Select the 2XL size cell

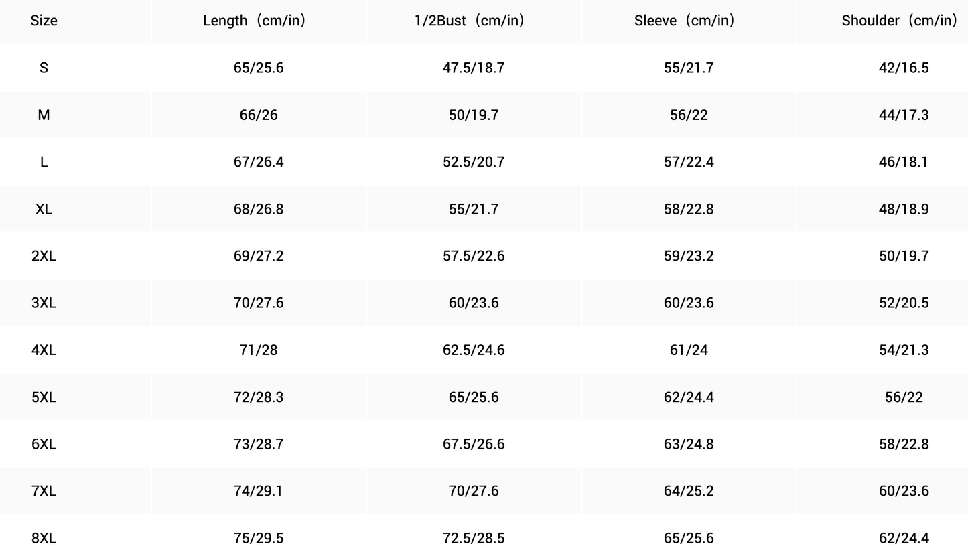point(44,256)
